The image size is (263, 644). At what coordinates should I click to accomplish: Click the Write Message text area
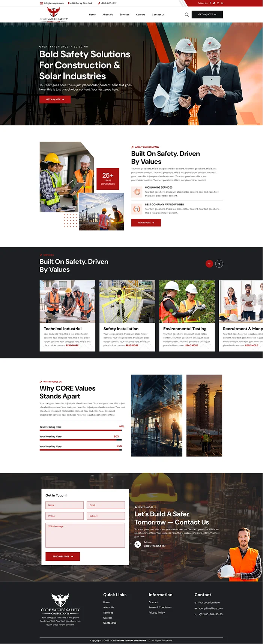[x=85, y=535]
